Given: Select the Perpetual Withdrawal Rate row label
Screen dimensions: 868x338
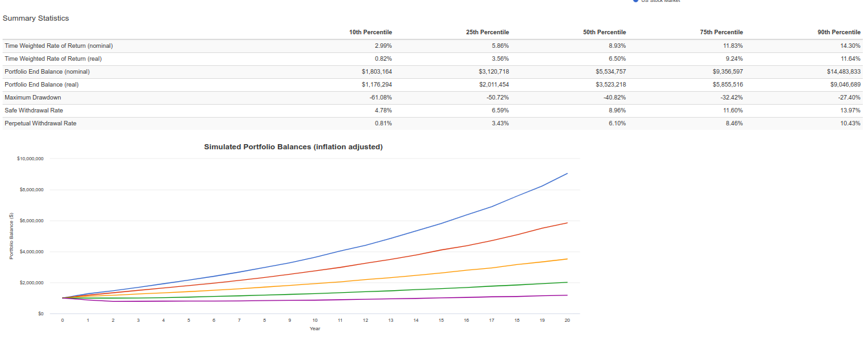Looking at the screenshot, I should (x=40, y=123).
